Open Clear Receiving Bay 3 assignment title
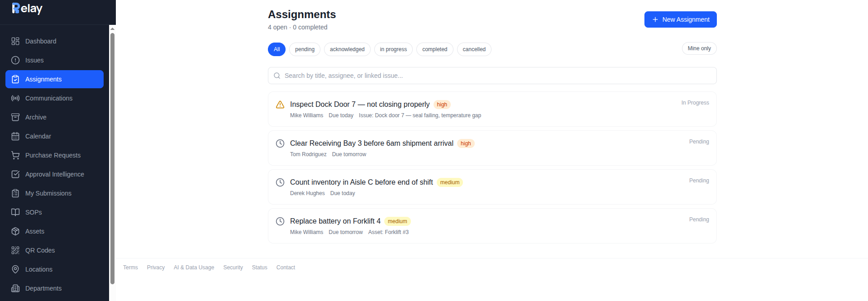This screenshot has width=868, height=301. coord(372,143)
